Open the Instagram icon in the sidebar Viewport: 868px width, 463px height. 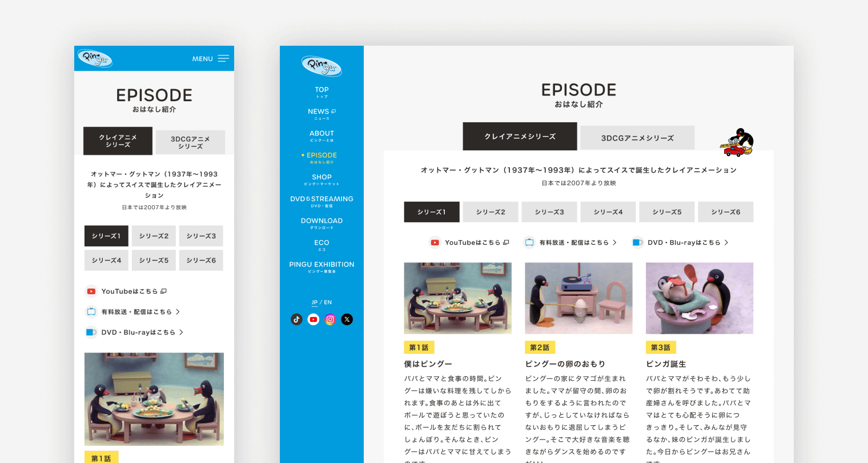coord(330,320)
